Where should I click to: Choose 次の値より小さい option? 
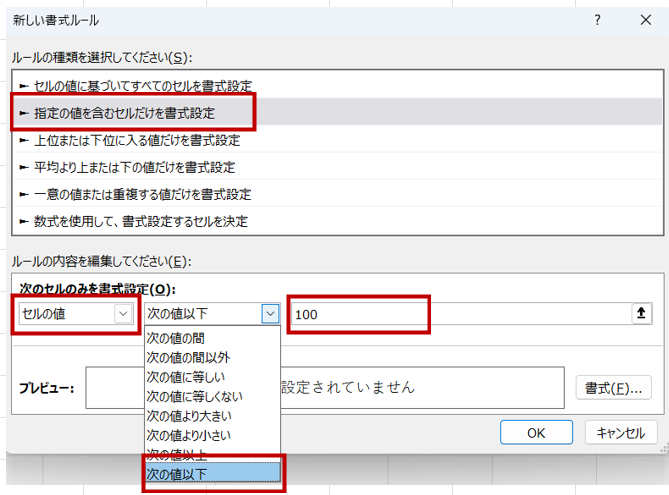[190, 435]
